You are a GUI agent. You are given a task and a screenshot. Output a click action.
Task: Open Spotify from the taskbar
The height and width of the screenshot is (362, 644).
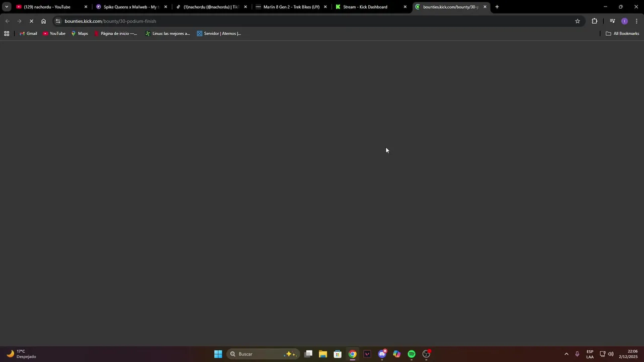412,354
